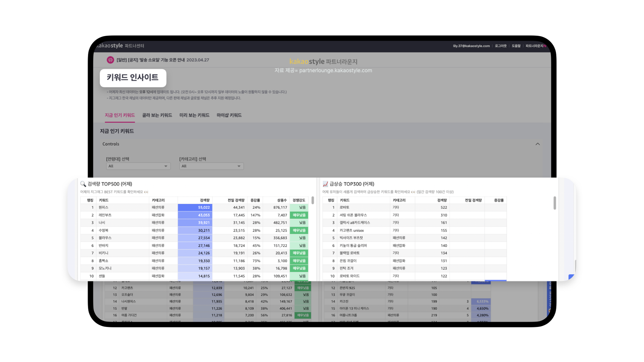Select the 블라우스 keyword in TOP500 table
Image resolution: width=644 pixels, height=362 pixels.
tap(105, 238)
